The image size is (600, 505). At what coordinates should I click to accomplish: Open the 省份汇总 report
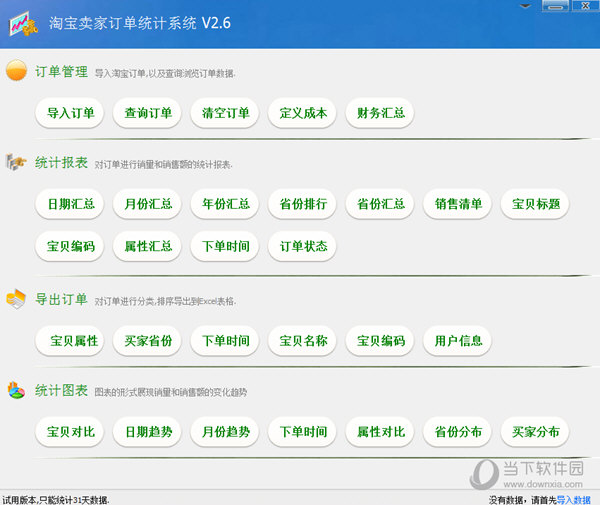[380, 204]
